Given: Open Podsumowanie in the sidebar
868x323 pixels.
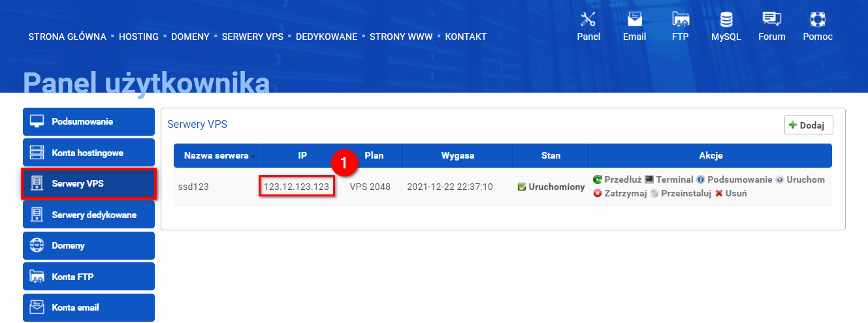Looking at the screenshot, I should point(89,121).
